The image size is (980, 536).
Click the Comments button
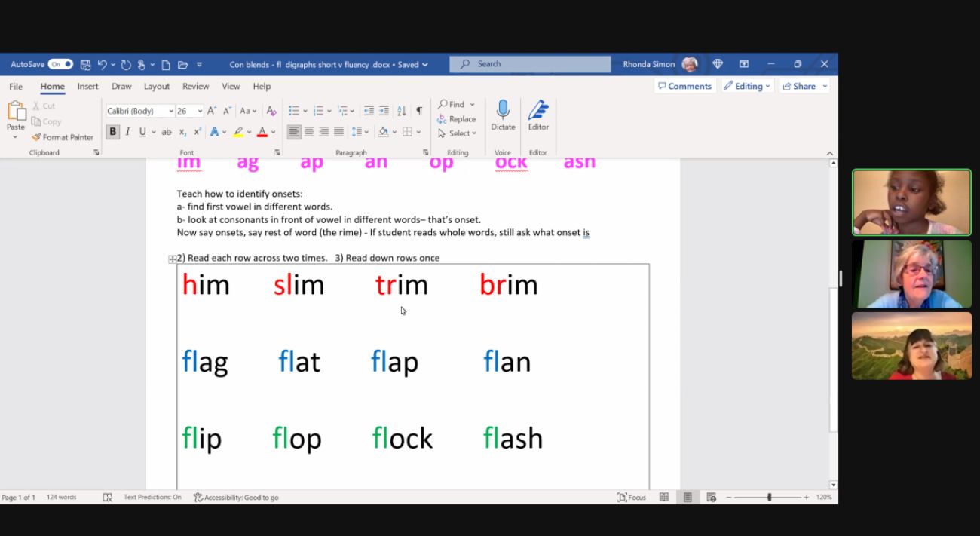point(684,87)
